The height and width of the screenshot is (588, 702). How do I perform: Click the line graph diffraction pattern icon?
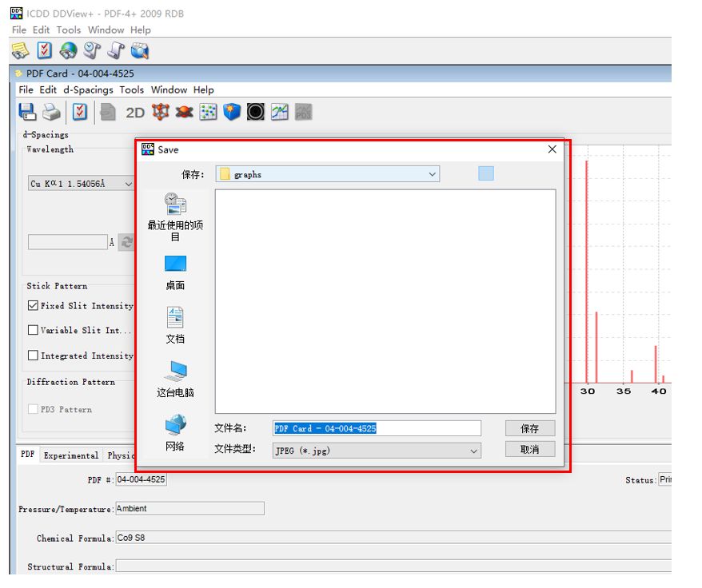pyautogui.click(x=279, y=112)
